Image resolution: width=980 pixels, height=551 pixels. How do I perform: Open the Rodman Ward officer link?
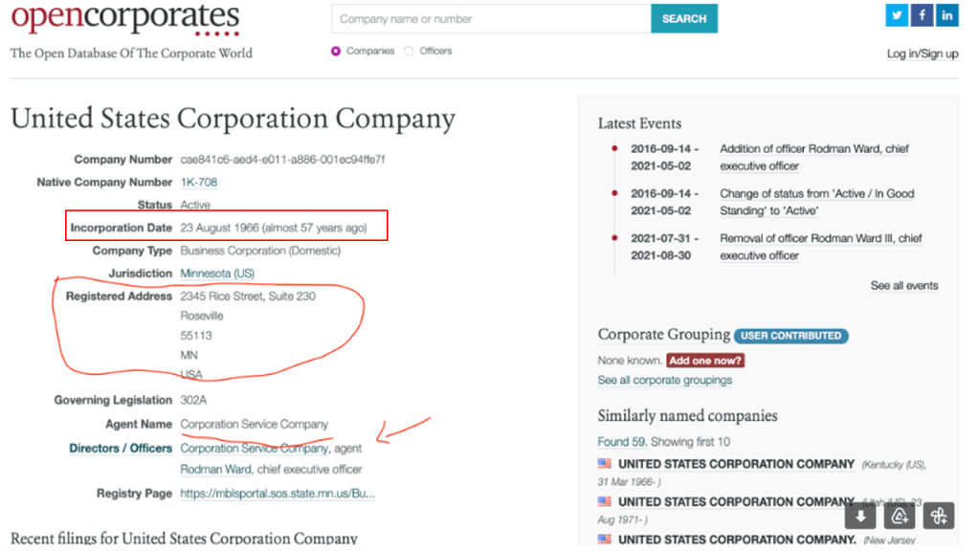pyautogui.click(x=216, y=470)
